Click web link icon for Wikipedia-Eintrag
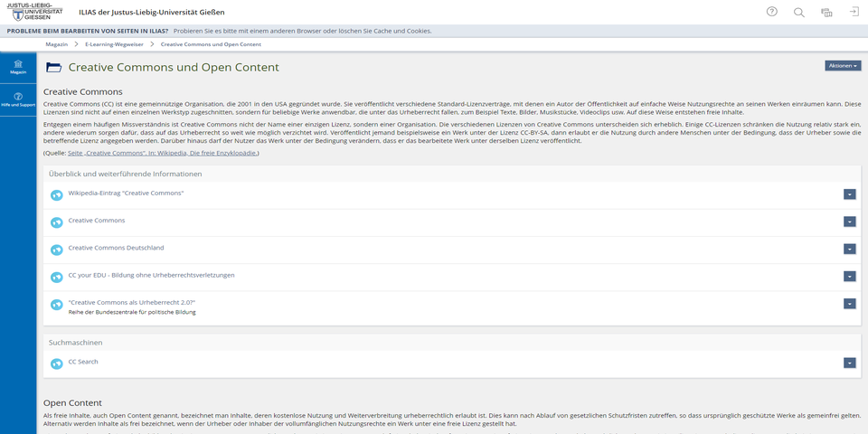The width and height of the screenshot is (868, 434). [x=56, y=195]
